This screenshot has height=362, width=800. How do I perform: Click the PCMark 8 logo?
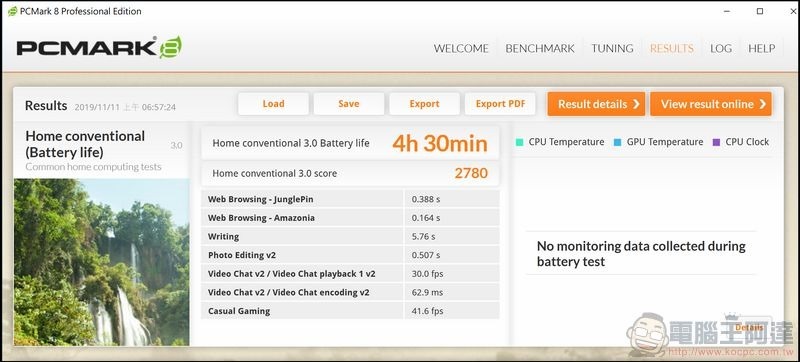99,47
